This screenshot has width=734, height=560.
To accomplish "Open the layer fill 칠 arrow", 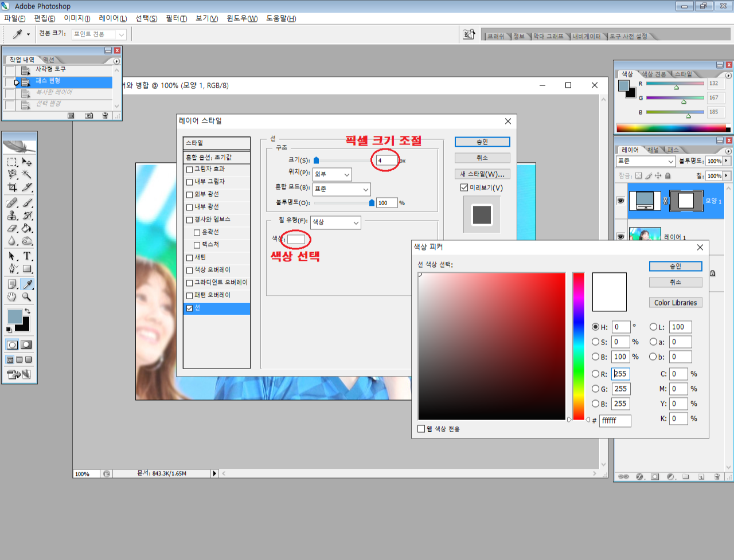I will (x=727, y=176).
